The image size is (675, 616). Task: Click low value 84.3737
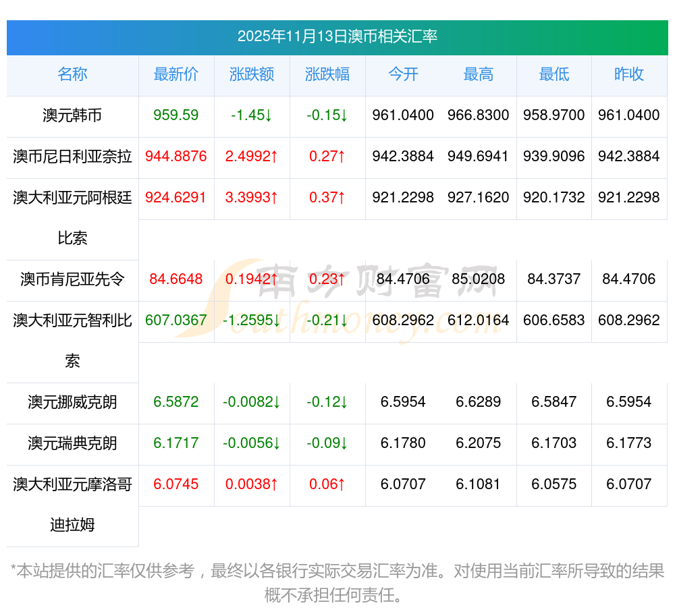[554, 279]
